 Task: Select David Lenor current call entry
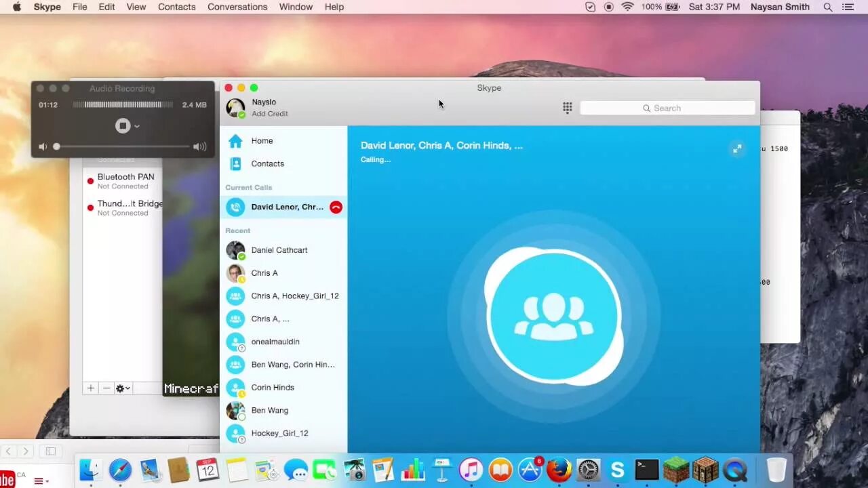[x=283, y=207]
